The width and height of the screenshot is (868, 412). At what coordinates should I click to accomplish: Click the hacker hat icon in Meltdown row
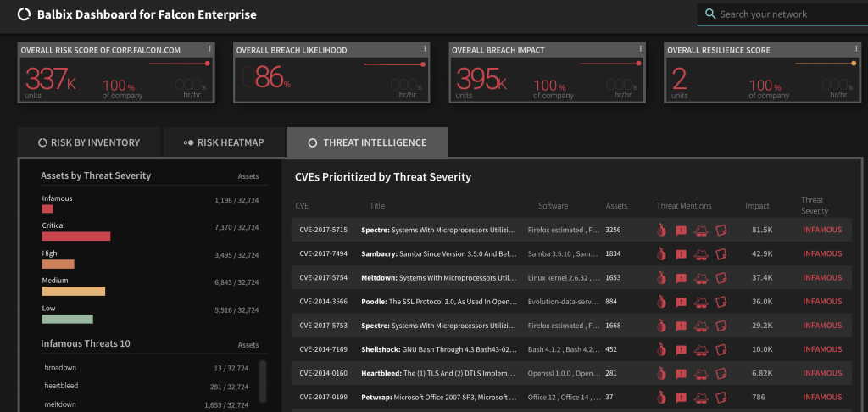(x=701, y=277)
